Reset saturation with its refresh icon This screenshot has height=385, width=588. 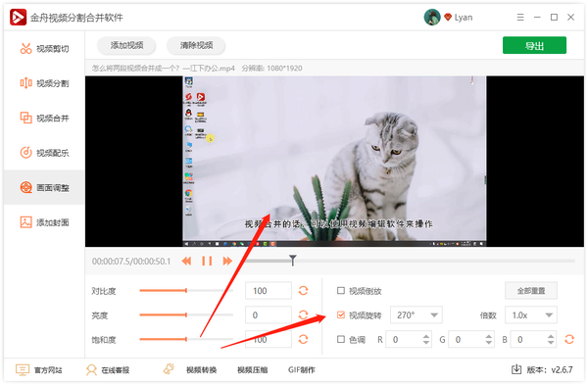303,339
